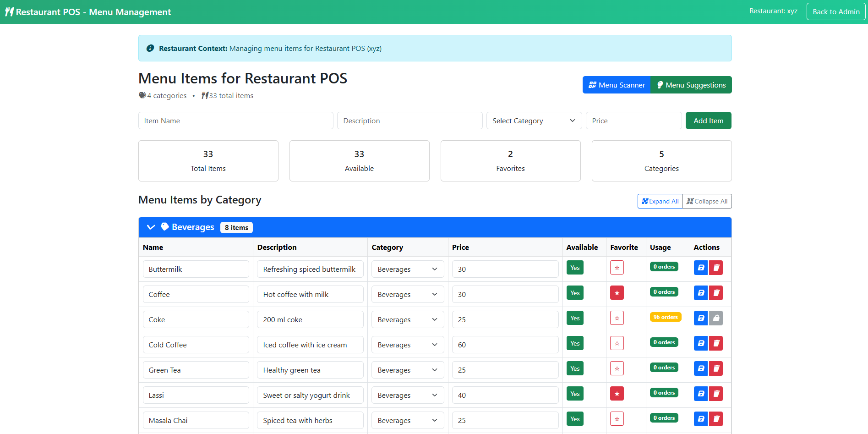The height and width of the screenshot is (434, 868).
Task: Delete the Cold Coffee item
Action: tap(716, 343)
